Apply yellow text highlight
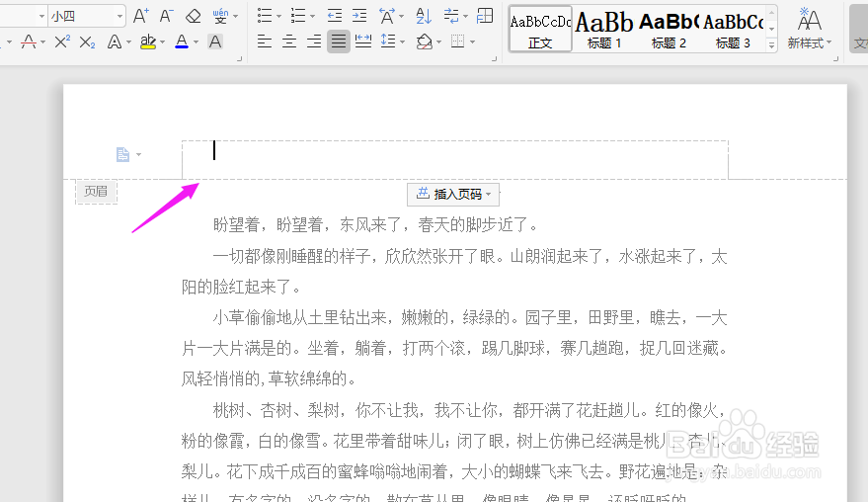 coord(148,42)
